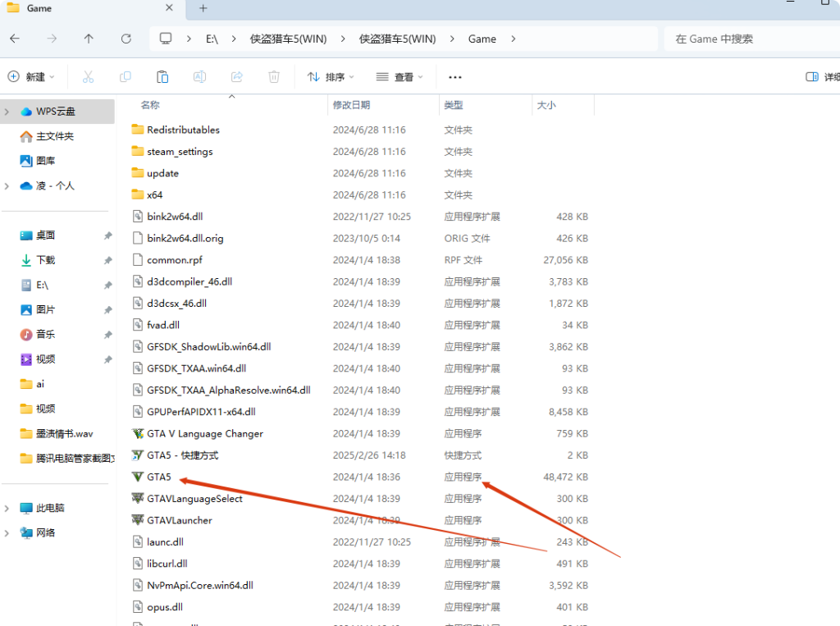This screenshot has width=840, height=626.
Task: Open the 排序 sort dropdown
Action: coord(331,76)
